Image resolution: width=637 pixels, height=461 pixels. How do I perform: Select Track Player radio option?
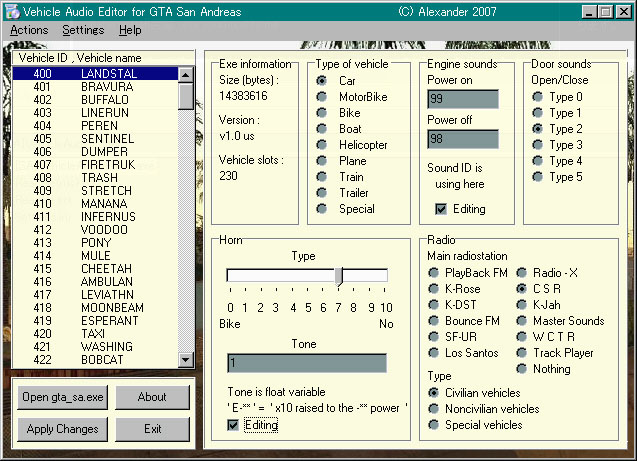(x=522, y=353)
